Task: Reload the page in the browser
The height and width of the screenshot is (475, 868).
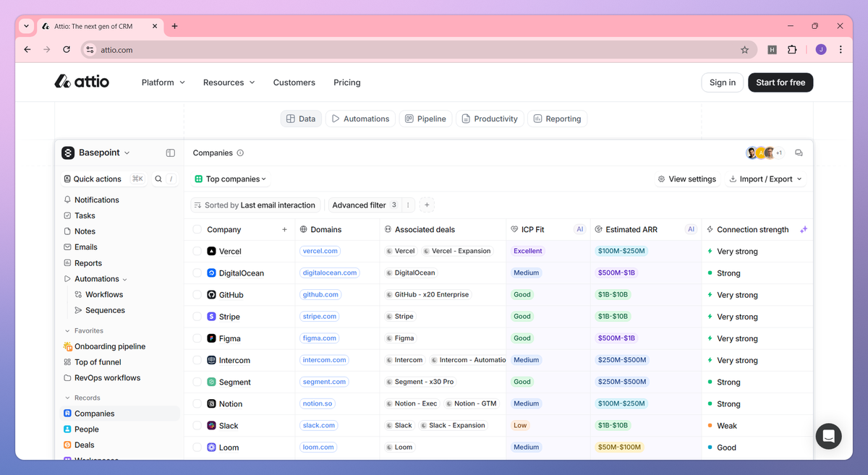Action: (x=67, y=50)
